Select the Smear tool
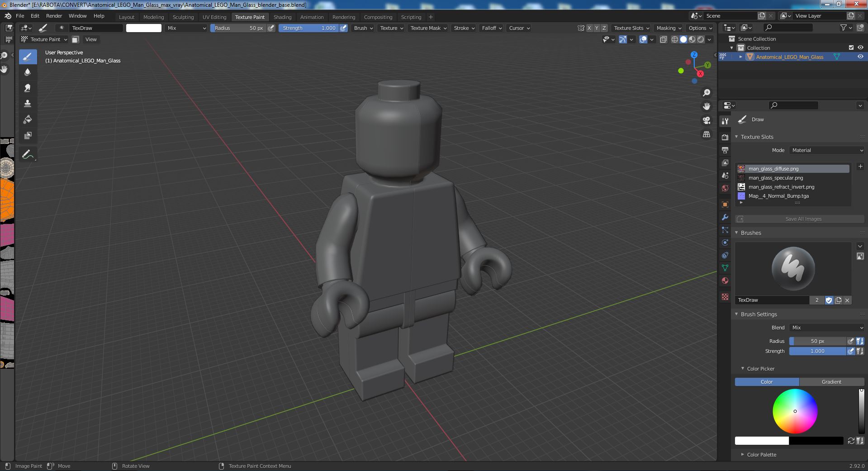Viewport: 868px width, 471px height. [x=28, y=88]
